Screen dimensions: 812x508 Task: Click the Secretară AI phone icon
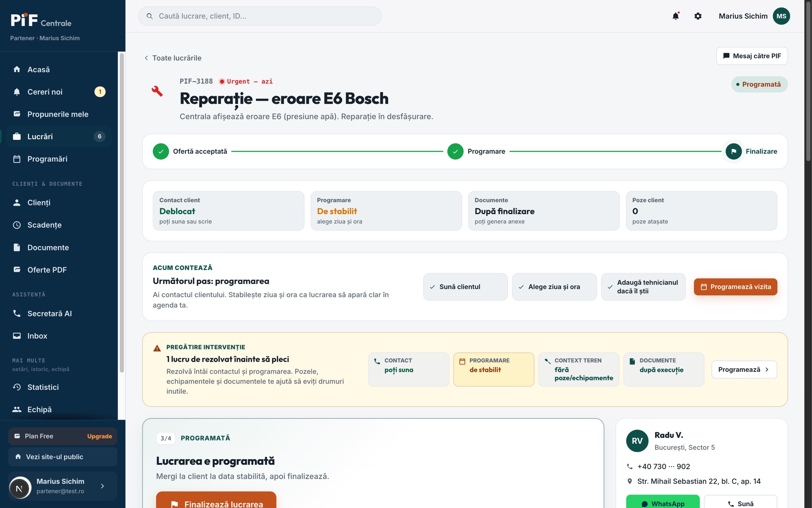[x=17, y=313]
